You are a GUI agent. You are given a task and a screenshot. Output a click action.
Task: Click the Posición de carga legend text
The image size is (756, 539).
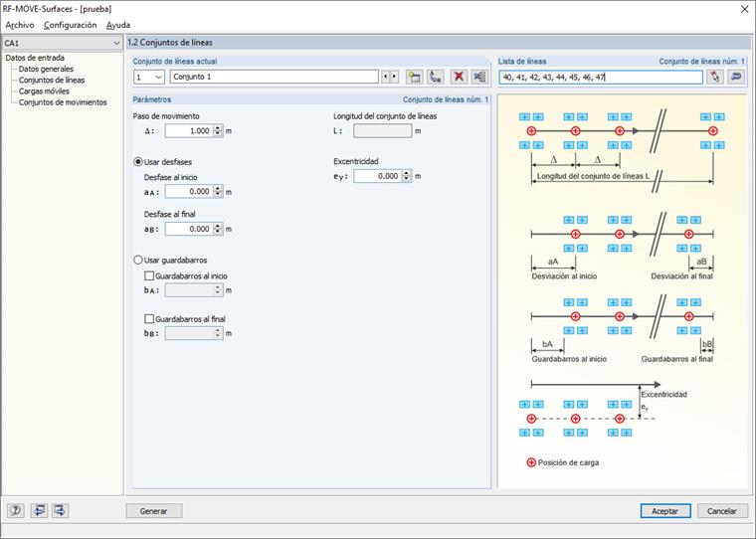[x=568, y=462]
